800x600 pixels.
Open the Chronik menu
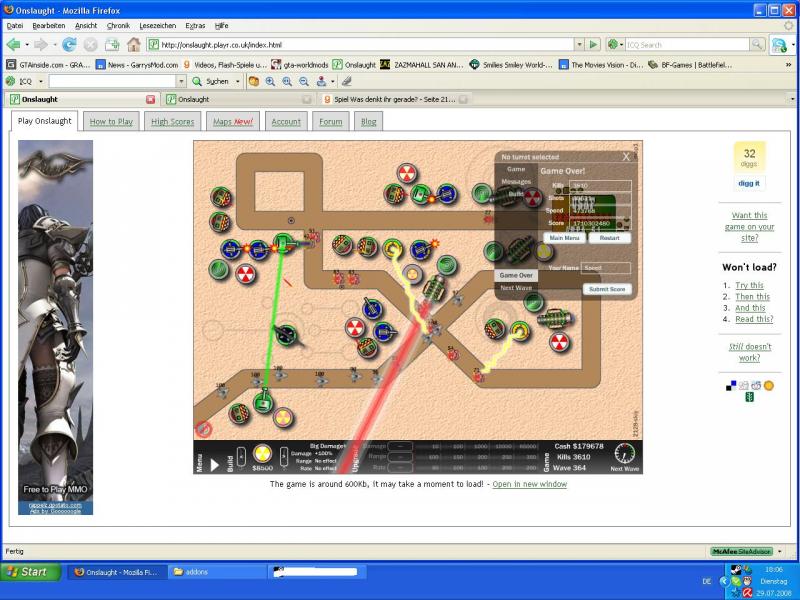[118, 25]
